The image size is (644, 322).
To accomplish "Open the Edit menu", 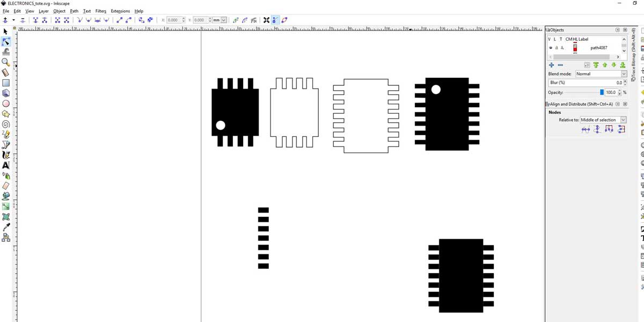I will point(17,11).
